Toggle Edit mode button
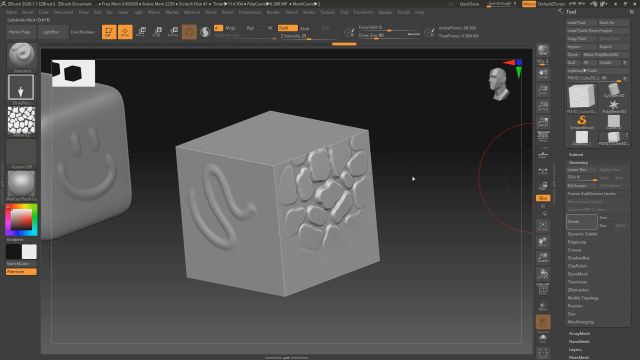This screenshot has width=640, height=360. (109, 31)
